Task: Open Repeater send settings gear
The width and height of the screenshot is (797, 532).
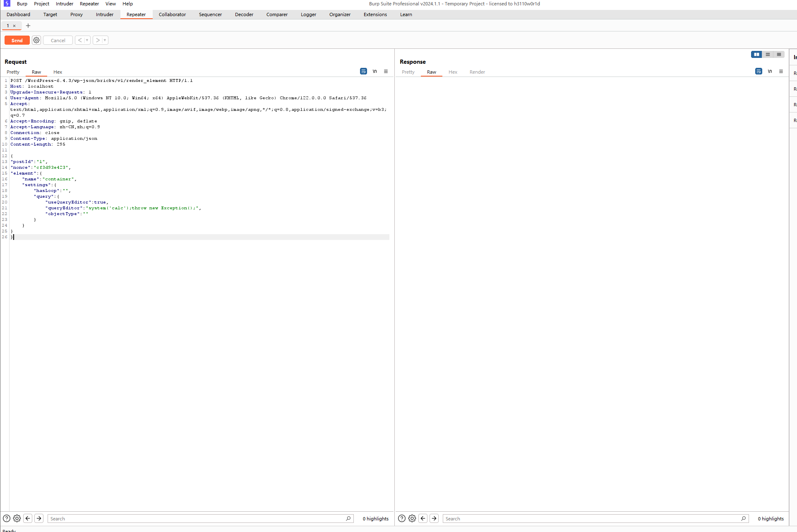Action: 36,40
